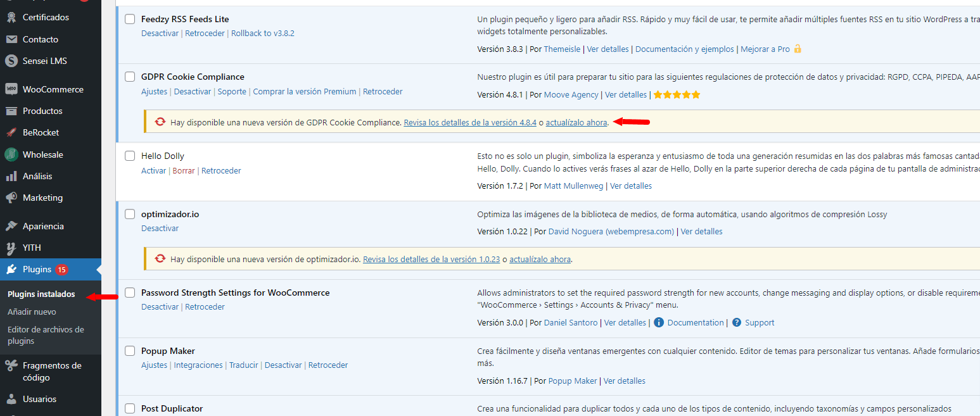Click Themeisle author link
980x416 pixels.
pos(563,49)
